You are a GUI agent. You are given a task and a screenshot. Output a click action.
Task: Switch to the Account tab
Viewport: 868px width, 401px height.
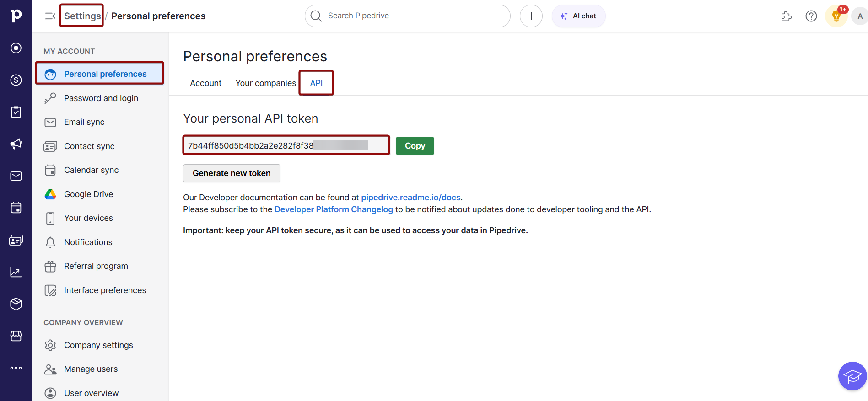pos(205,83)
